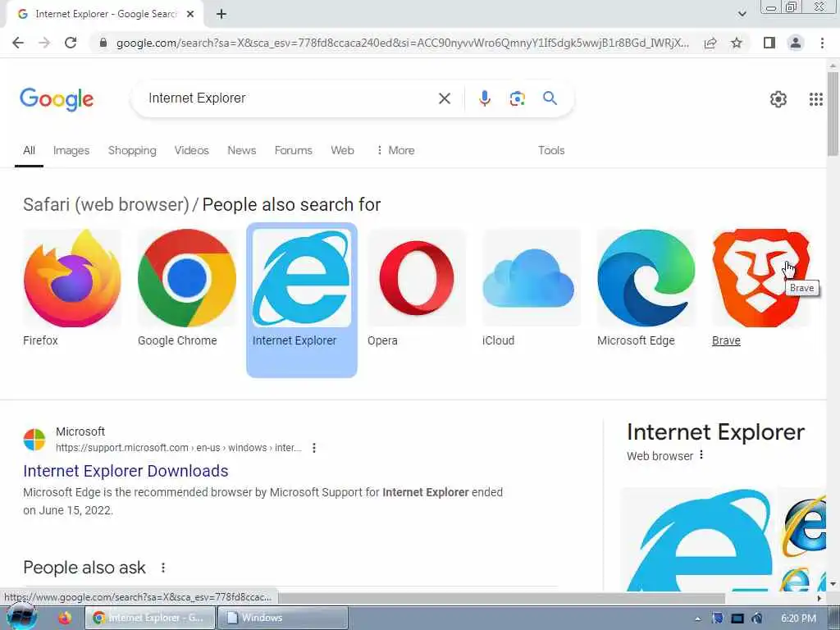Switch to the Shopping tab
This screenshot has width=840, height=630.
coord(132,151)
